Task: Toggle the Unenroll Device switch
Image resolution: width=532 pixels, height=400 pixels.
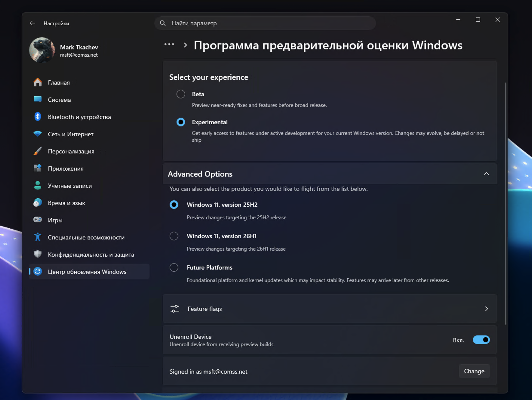Action: point(481,340)
